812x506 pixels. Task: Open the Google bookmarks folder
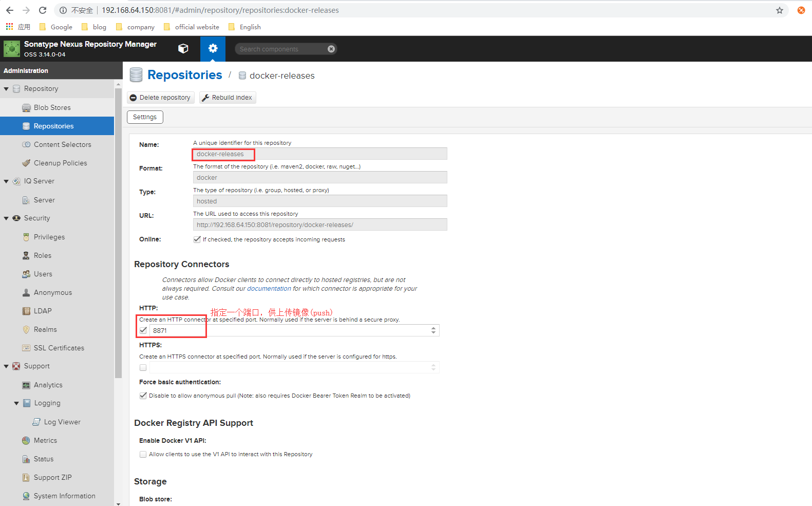tap(56, 27)
